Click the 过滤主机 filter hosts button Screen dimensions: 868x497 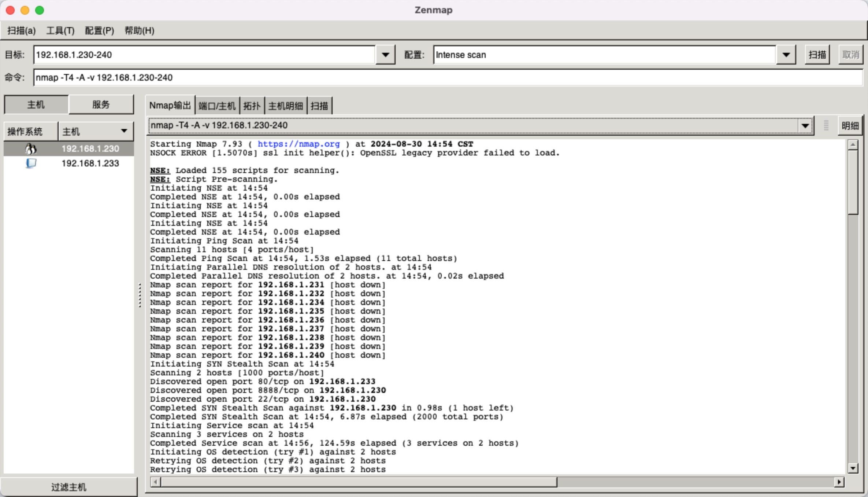tap(69, 487)
